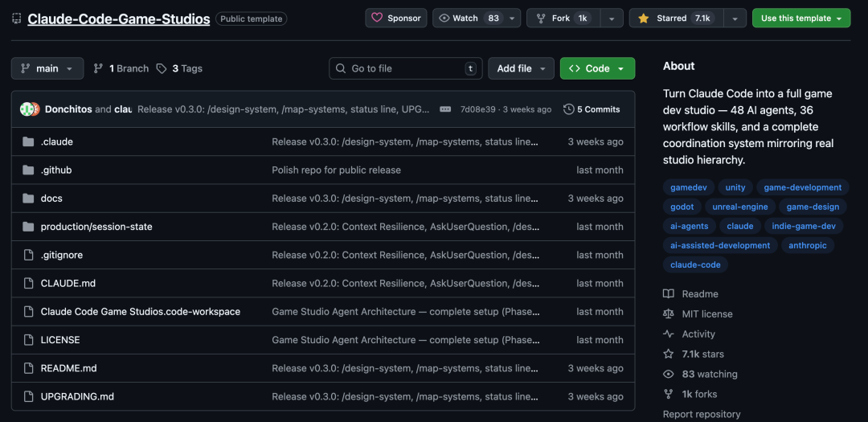The width and height of the screenshot is (868, 422).
Task: Select the gamedev topic tag
Action: point(687,187)
